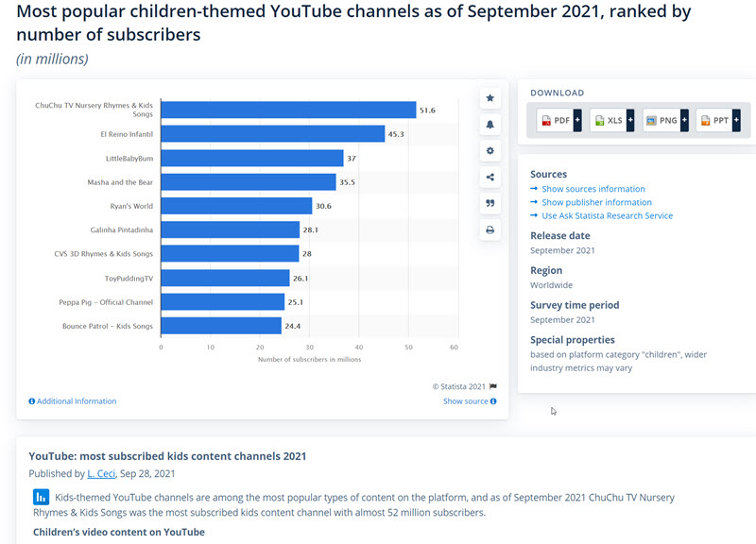756x544 pixels.
Task: Expand XLS download options with the plus button
Action: pyautogui.click(x=630, y=120)
